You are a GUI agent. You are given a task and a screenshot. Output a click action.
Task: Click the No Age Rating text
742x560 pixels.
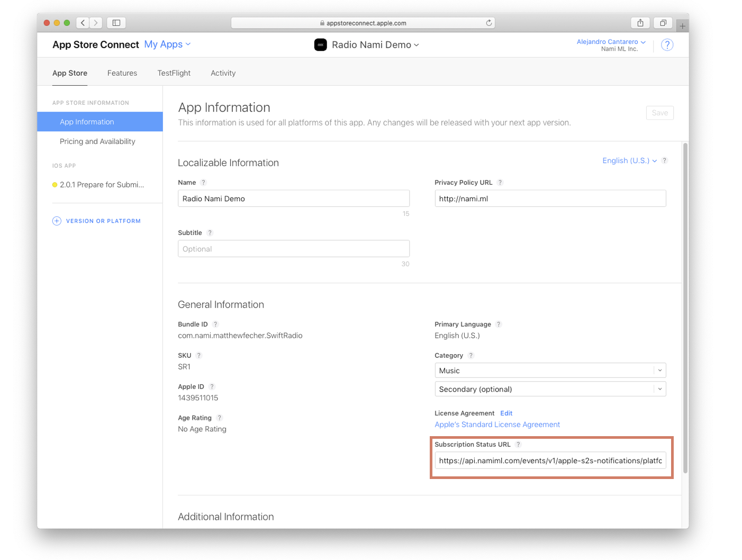(x=202, y=429)
